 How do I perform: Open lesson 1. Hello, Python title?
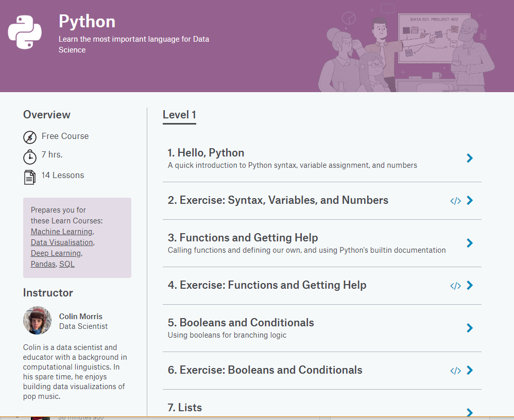pyautogui.click(x=206, y=153)
